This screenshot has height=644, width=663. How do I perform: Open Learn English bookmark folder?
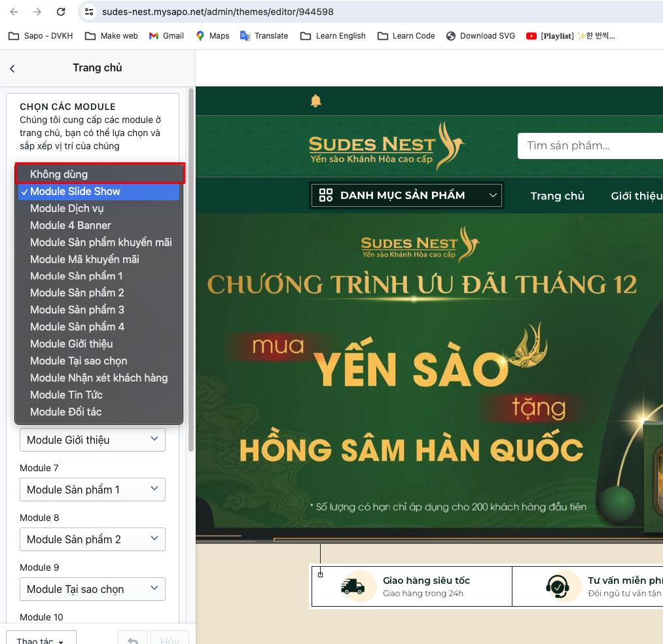332,36
